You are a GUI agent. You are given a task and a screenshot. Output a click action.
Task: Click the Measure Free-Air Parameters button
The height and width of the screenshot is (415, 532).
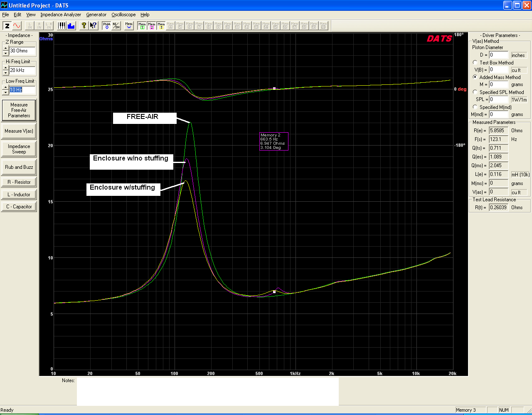coord(19,110)
